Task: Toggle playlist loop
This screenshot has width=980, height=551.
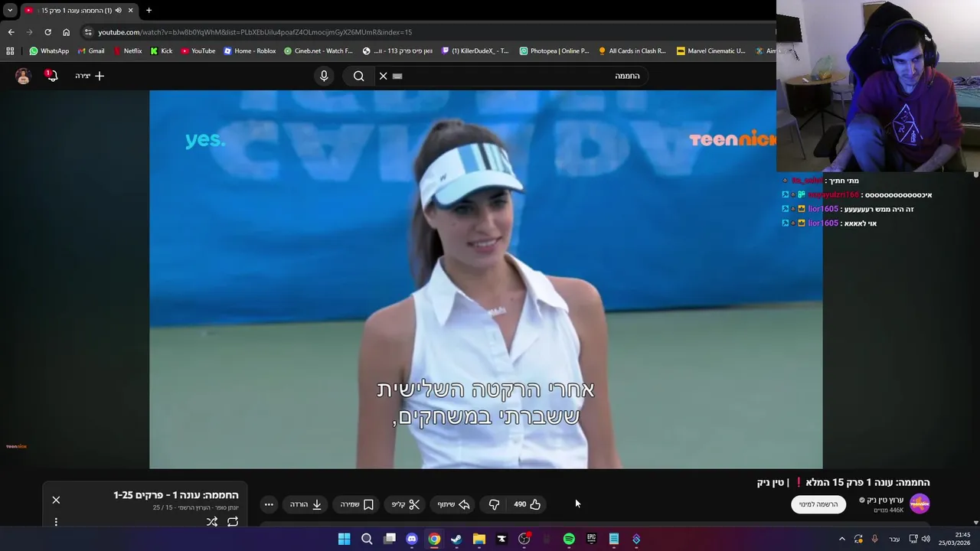Action: pyautogui.click(x=233, y=522)
